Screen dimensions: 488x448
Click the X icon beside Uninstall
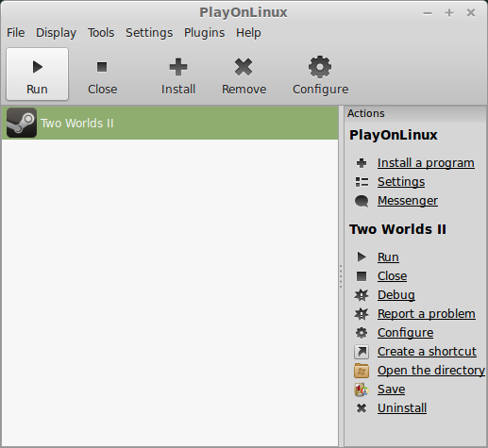(x=362, y=408)
